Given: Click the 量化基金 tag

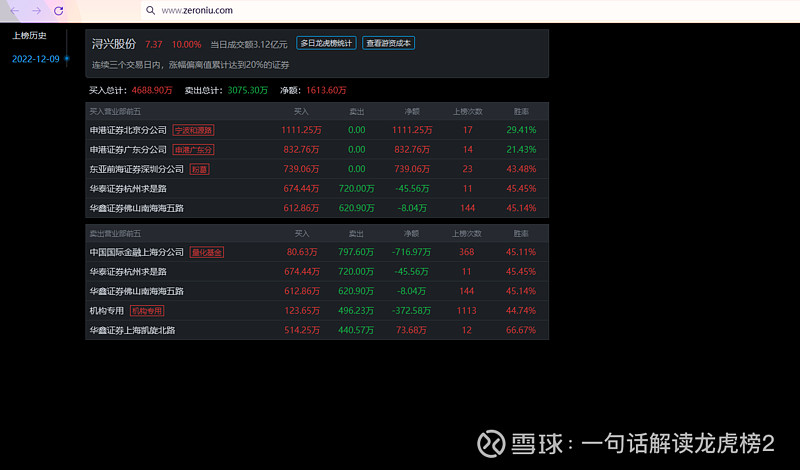Looking at the screenshot, I should 207,252.
